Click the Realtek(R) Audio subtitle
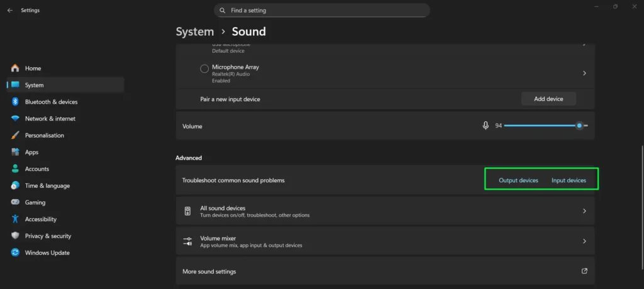 (x=231, y=74)
